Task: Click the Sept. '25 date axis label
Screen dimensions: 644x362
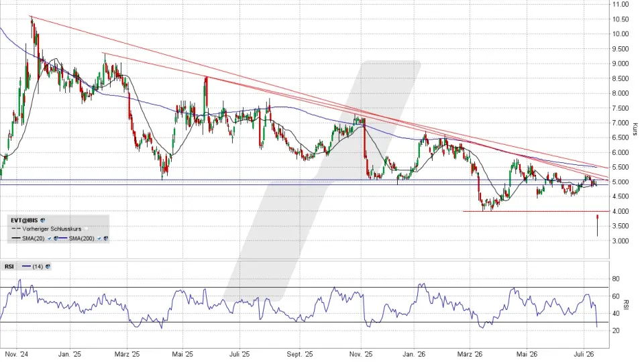Action: pos(300,354)
